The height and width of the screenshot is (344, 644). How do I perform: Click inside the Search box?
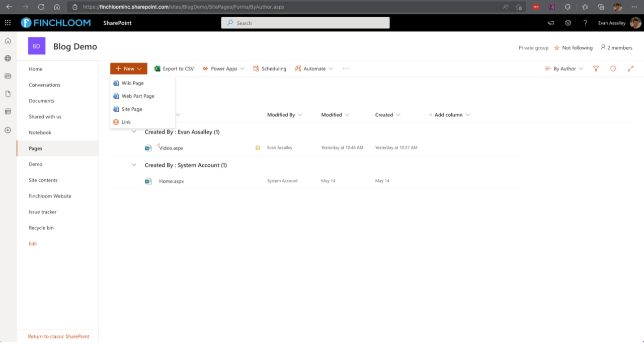(x=305, y=23)
